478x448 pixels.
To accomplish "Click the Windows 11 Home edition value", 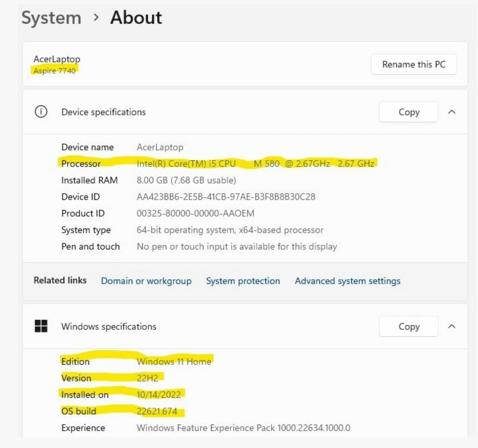I will coord(174,361).
